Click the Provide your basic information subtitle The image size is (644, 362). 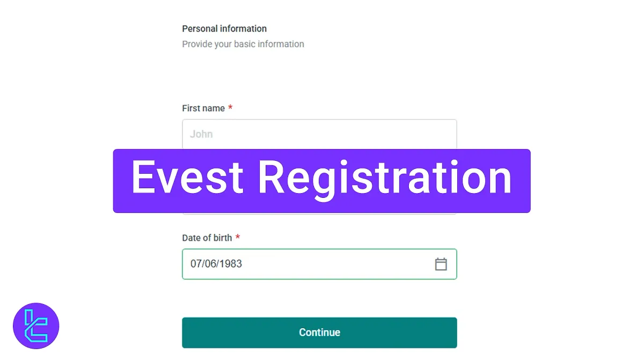pyautogui.click(x=243, y=44)
